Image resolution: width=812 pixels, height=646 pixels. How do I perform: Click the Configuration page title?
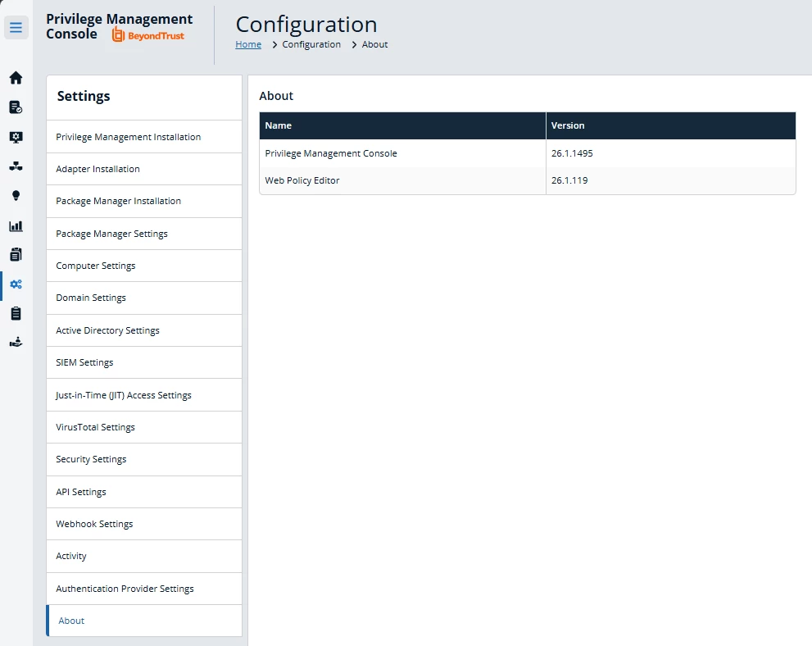pyautogui.click(x=306, y=24)
